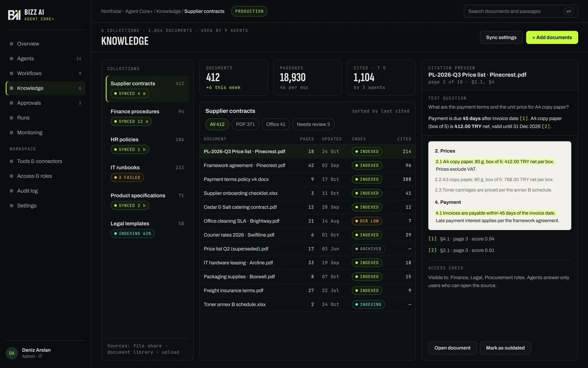The height and width of the screenshot is (368, 588).
Task: Click the Bizz AI logo icon
Action: 14,15
